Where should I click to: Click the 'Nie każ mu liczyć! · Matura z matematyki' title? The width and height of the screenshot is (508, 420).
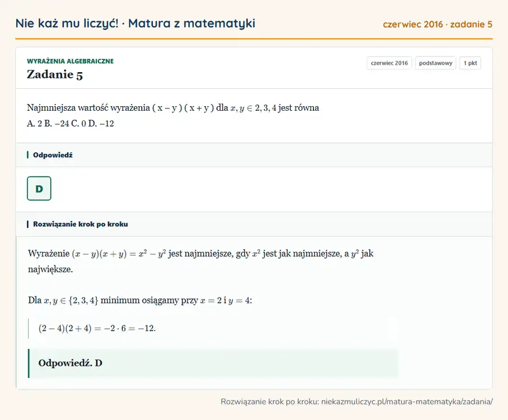click(135, 23)
